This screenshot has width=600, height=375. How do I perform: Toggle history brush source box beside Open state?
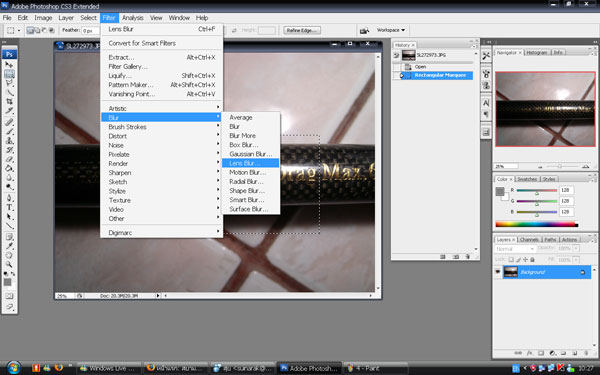[x=396, y=67]
